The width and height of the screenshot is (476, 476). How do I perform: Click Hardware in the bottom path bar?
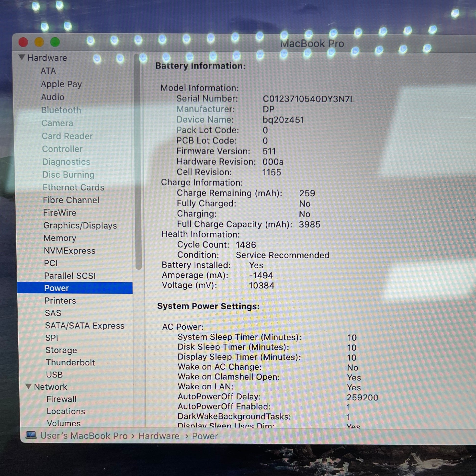point(159,436)
